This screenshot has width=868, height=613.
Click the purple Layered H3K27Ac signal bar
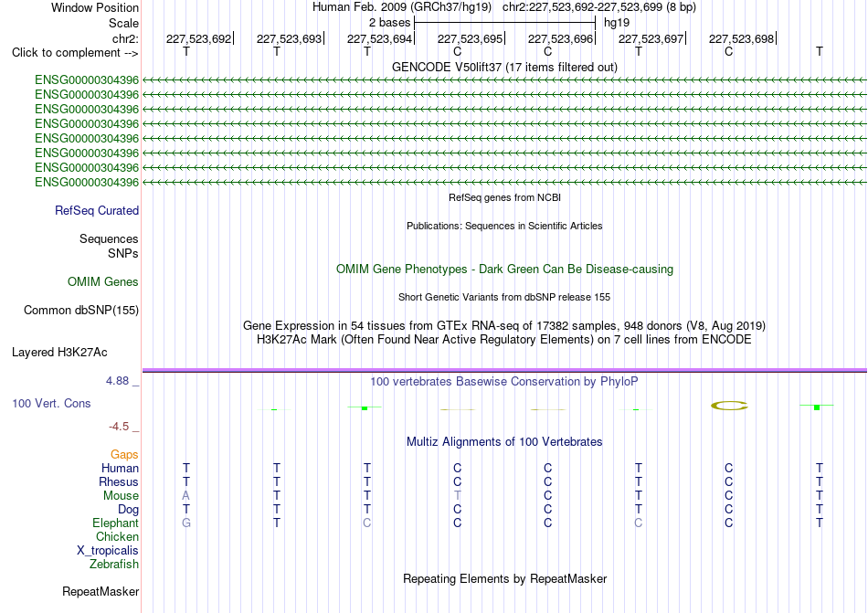(504, 370)
